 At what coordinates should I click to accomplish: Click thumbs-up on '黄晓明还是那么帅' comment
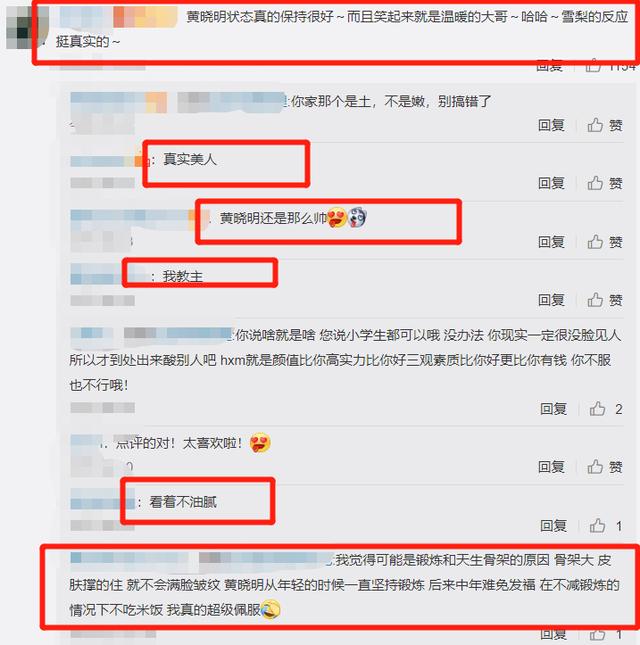coord(604,242)
